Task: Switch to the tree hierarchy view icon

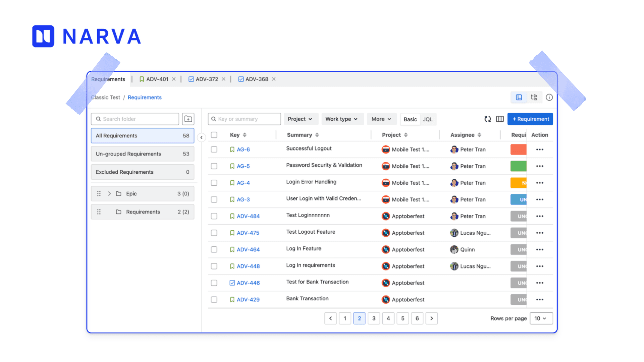Action: (534, 97)
